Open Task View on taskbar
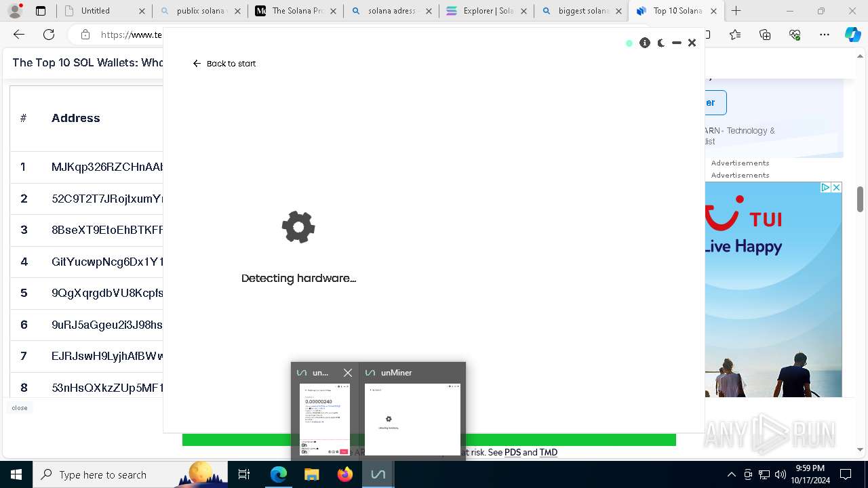 coord(244,474)
